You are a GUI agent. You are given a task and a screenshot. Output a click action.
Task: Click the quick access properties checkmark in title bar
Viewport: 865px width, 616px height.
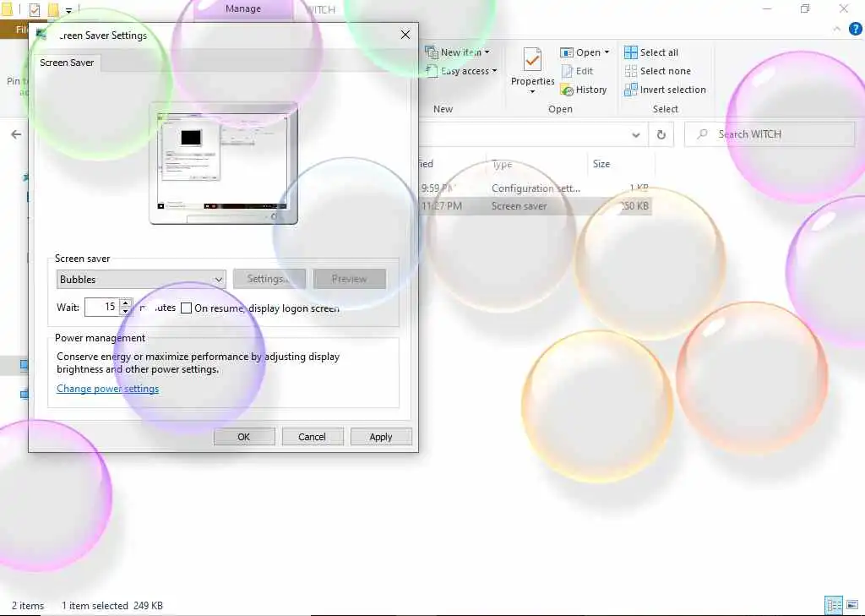(34, 9)
